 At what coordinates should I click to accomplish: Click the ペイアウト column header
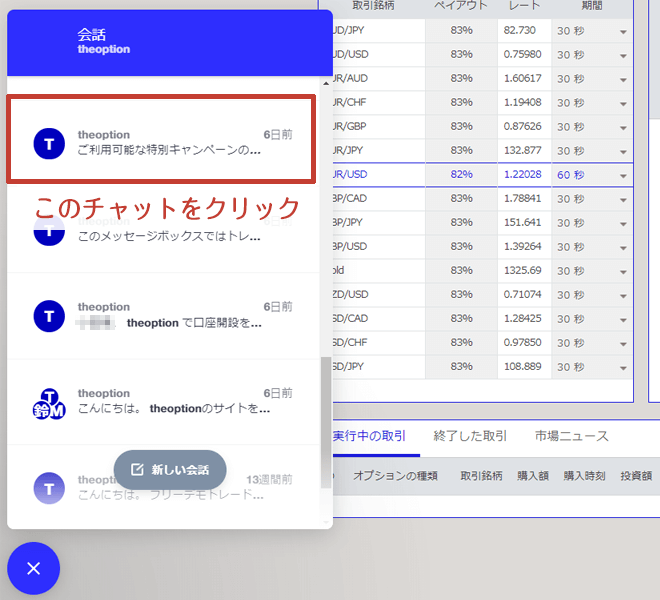point(461,5)
